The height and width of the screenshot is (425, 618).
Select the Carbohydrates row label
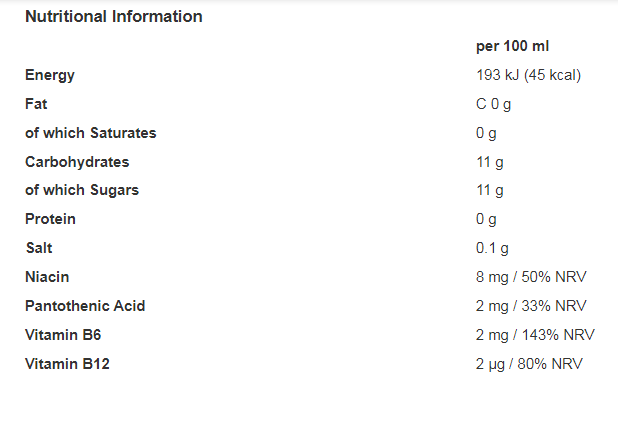(x=77, y=162)
